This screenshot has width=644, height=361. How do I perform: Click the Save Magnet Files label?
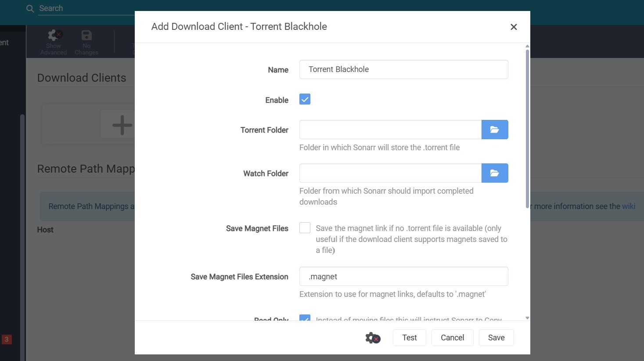coord(257,228)
